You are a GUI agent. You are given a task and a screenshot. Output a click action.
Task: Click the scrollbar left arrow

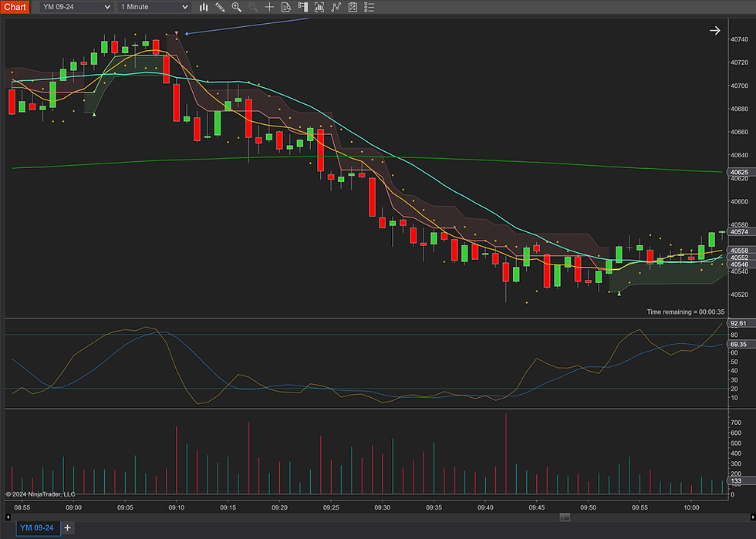coord(8,517)
